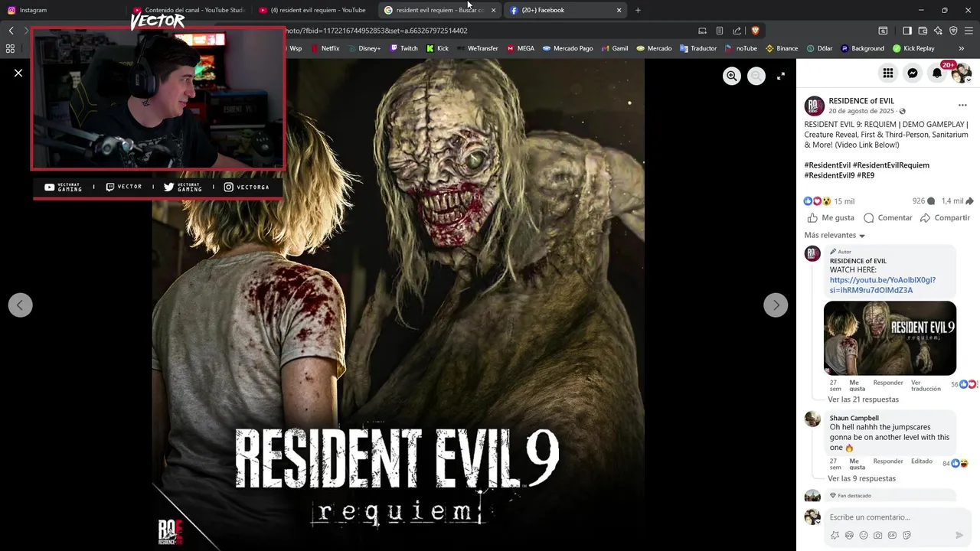Reply to Shaun Campbell's comment
The image size is (980, 551).
888,461
